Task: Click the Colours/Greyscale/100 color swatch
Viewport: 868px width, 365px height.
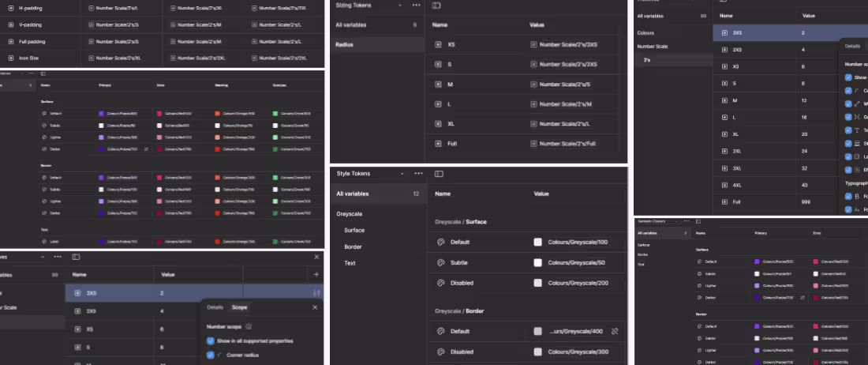Action: tap(537, 242)
